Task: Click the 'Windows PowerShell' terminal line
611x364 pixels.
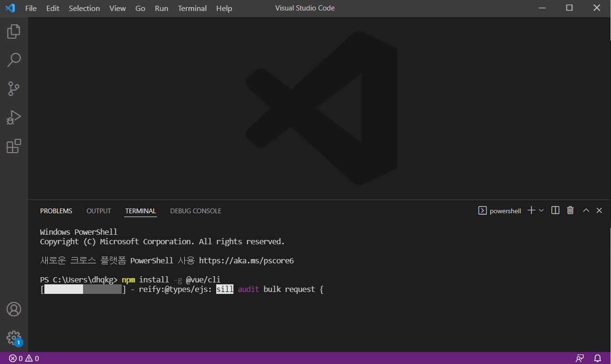Action: [79, 232]
